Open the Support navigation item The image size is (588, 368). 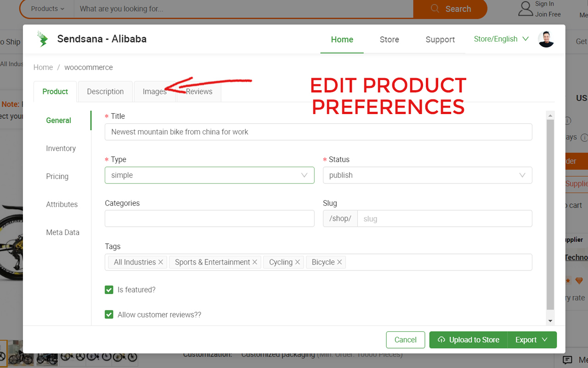440,40
